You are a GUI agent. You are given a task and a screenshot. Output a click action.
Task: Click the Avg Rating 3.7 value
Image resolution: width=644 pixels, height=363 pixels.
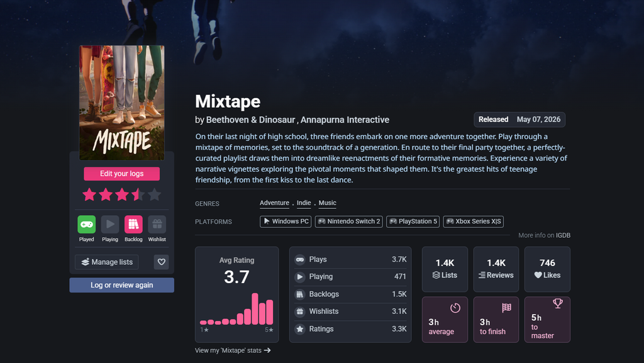click(x=236, y=277)
